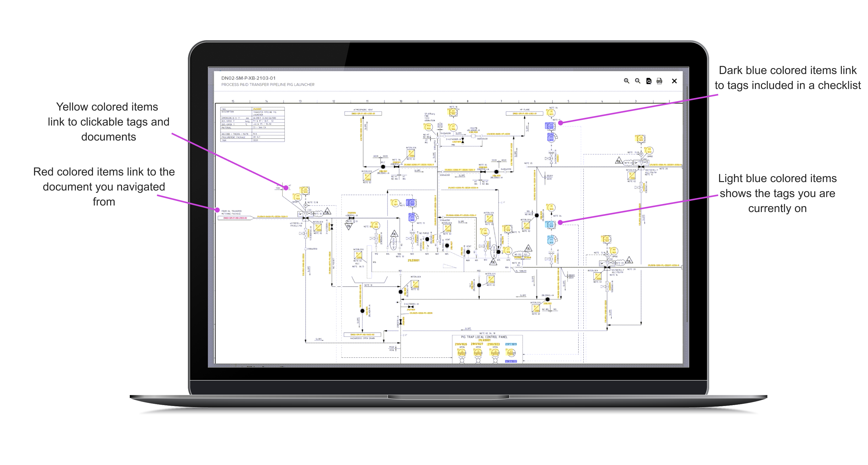Click the vessel tag 21LE0001 on the launcher
Viewport: 868px width, 465px height.
pos(413,260)
